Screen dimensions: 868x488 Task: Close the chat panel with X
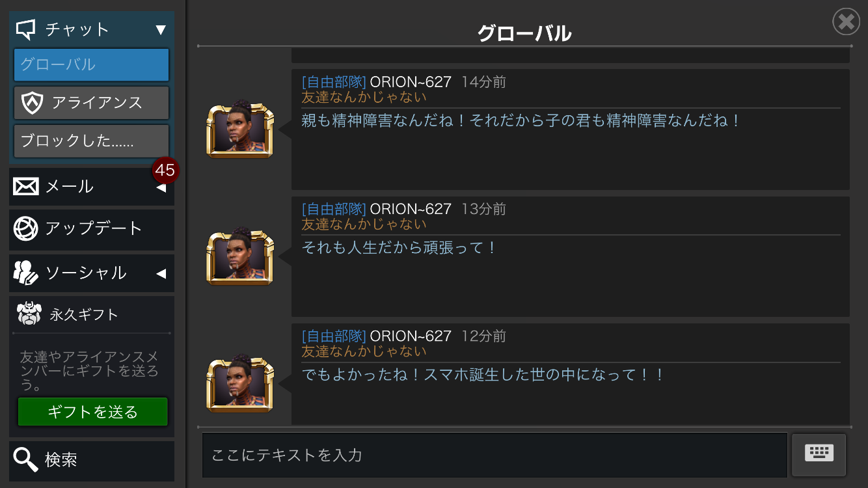pos(846,22)
